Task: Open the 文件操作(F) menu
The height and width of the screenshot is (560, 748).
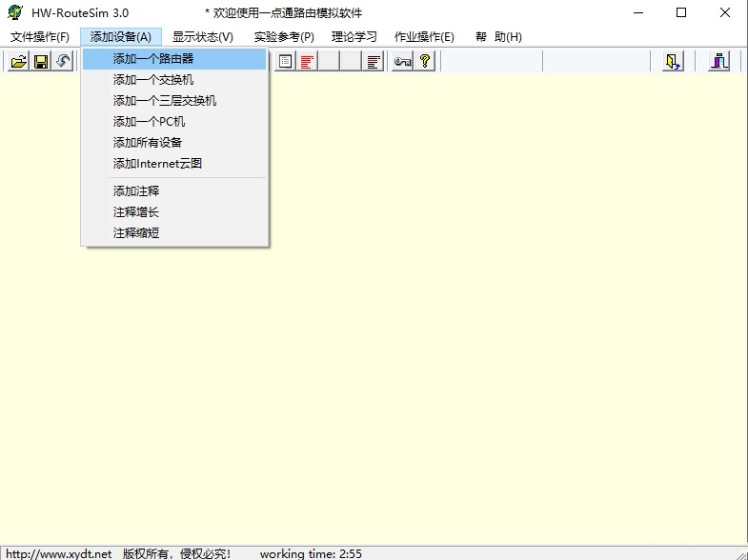Action: pos(40,37)
